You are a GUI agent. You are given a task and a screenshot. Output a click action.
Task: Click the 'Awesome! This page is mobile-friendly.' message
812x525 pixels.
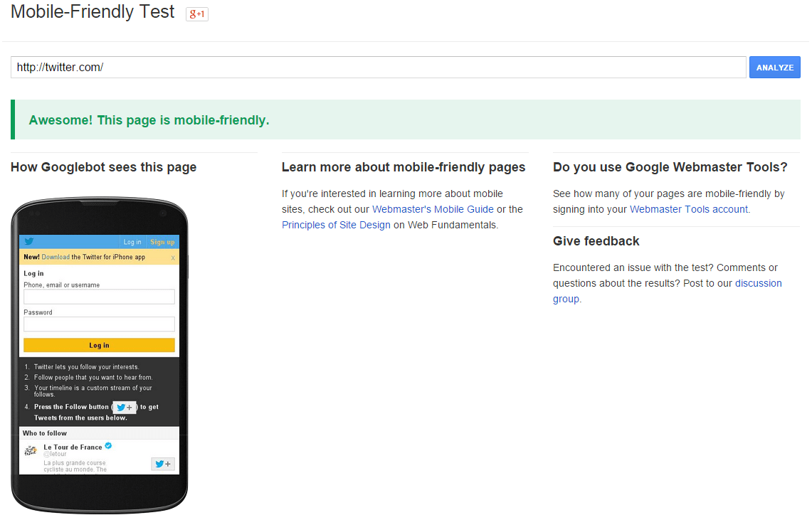pos(149,120)
